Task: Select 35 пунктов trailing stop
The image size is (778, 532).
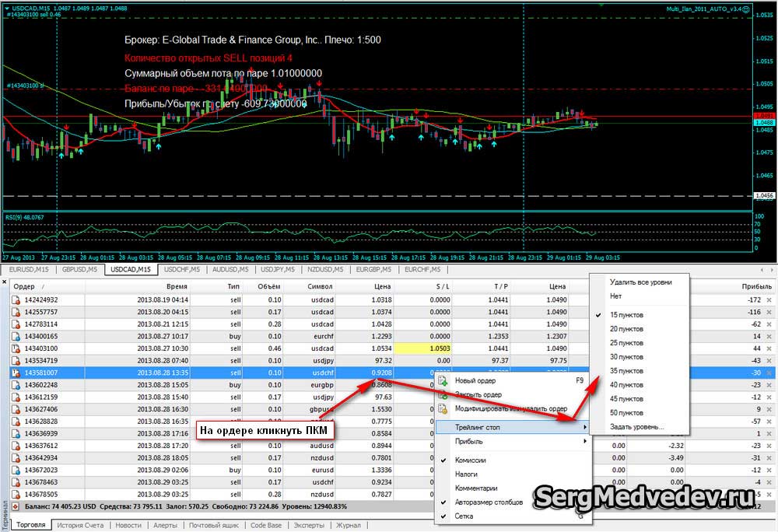Action: click(x=627, y=371)
